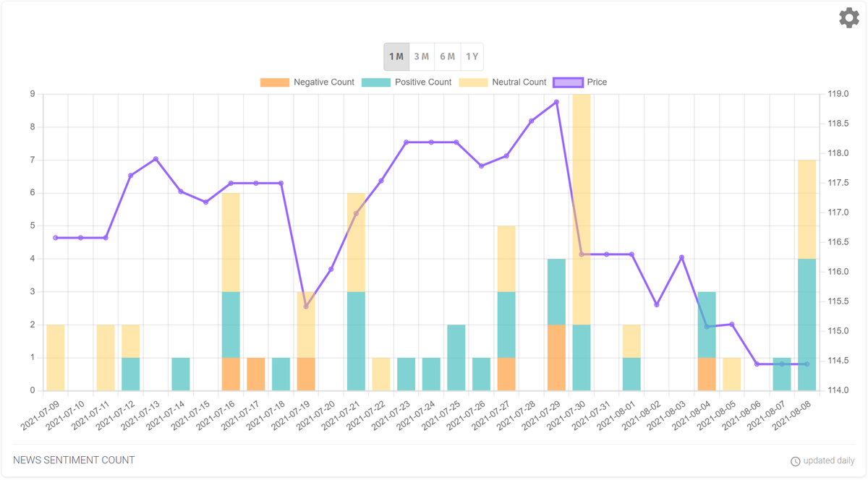Switch to the 6M time range

(447, 56)
